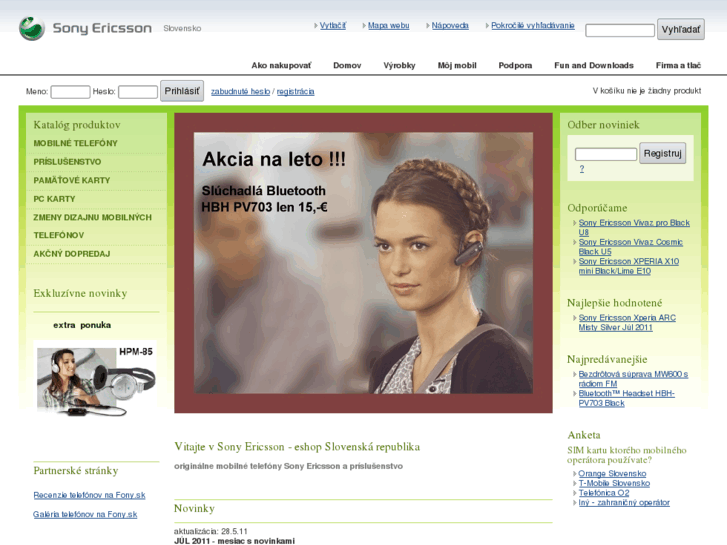
Task: Go to the Domov menu item
Action: 347,65
